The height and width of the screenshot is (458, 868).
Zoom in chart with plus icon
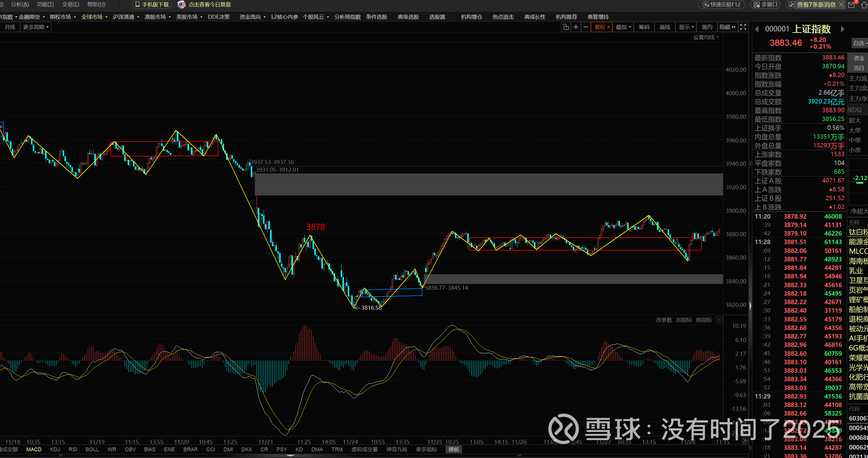click(x=576, y=27)
